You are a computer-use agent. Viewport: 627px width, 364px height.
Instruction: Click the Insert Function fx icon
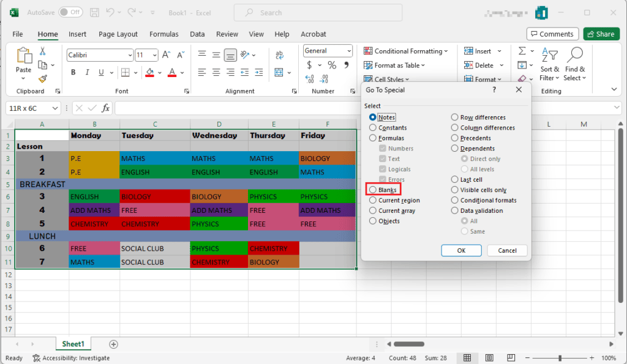coord(105,108)
